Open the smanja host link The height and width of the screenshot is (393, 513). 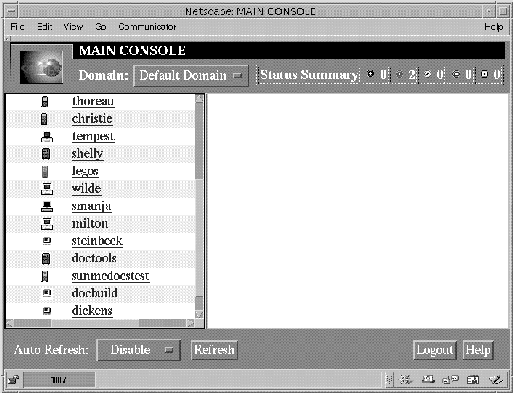pyautogui.click(x=91, y=207)
